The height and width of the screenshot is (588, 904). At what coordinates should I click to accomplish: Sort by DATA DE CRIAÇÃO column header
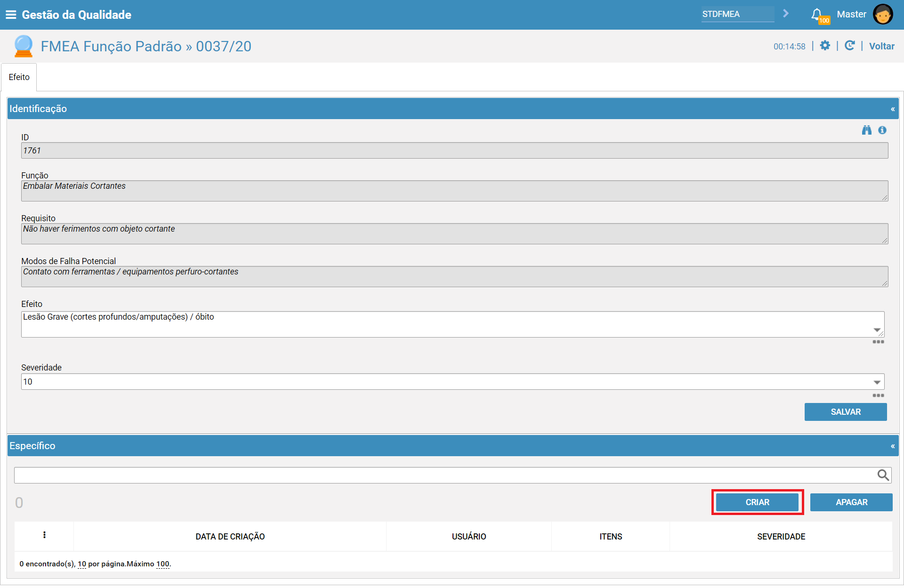pos(230,536)
